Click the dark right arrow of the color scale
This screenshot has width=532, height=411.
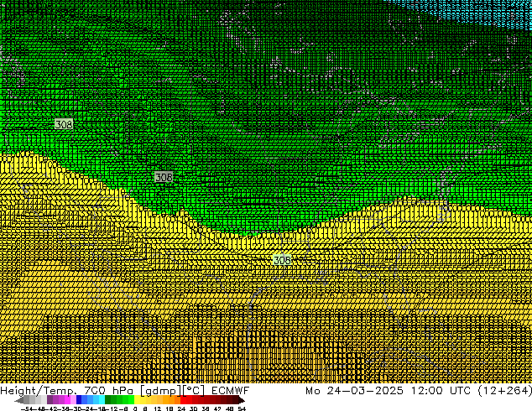242,400
